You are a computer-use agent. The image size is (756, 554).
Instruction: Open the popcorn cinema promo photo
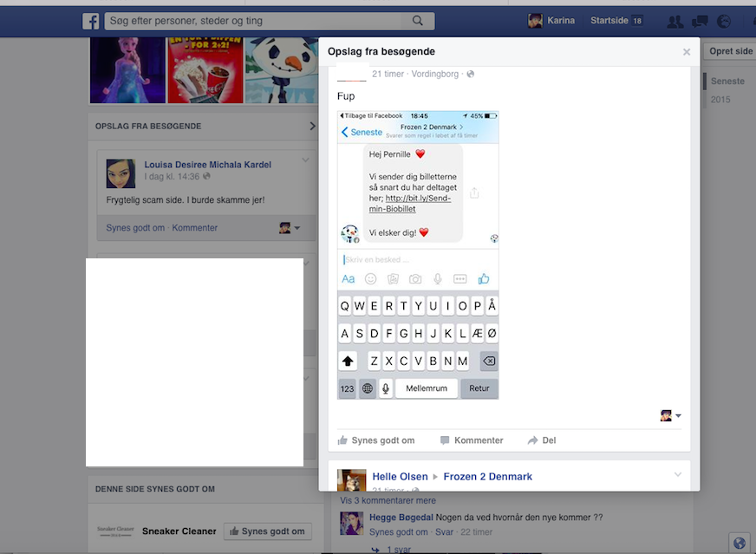(x=205, y=70)
